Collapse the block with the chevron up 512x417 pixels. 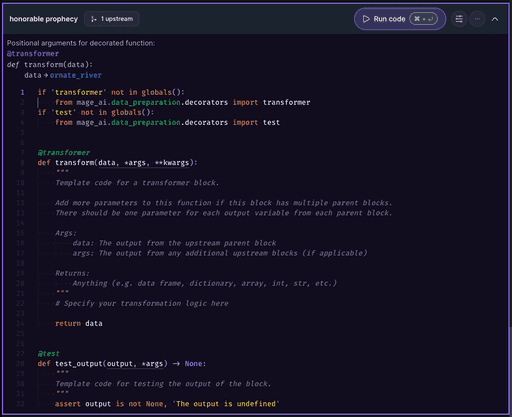coord(495,19)
